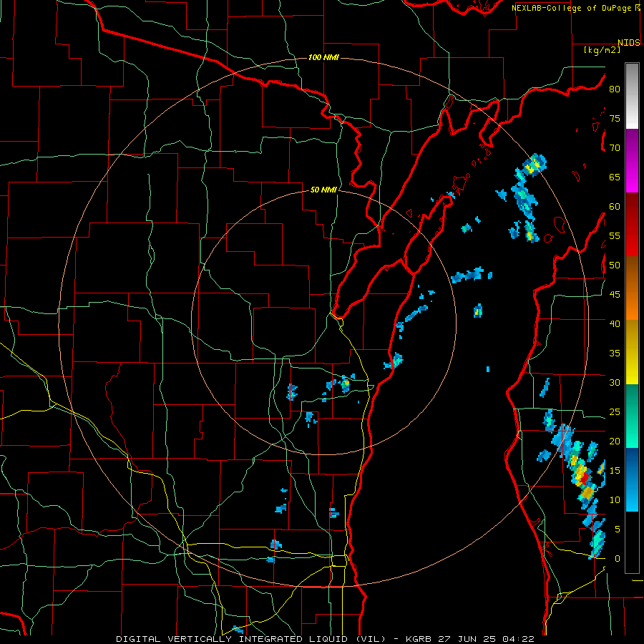Click the gray-white top segment of color bar
This screenshot has width=644, height=644.
632,96
